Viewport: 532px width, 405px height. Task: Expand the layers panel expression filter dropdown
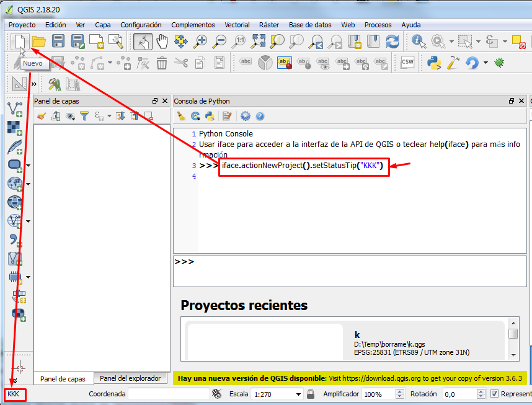click(109, 116)
